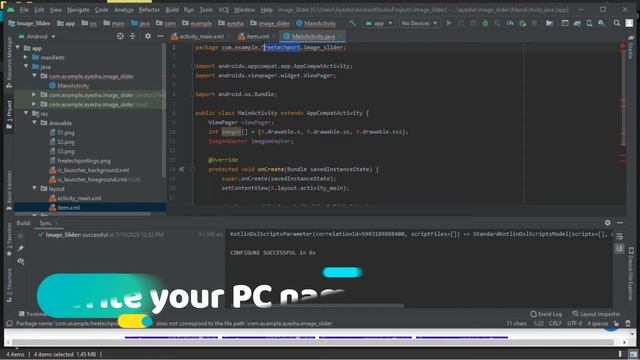Switch to activity_main.xml editor tab
Screen dimensions: 640x360
click(198, 36)
